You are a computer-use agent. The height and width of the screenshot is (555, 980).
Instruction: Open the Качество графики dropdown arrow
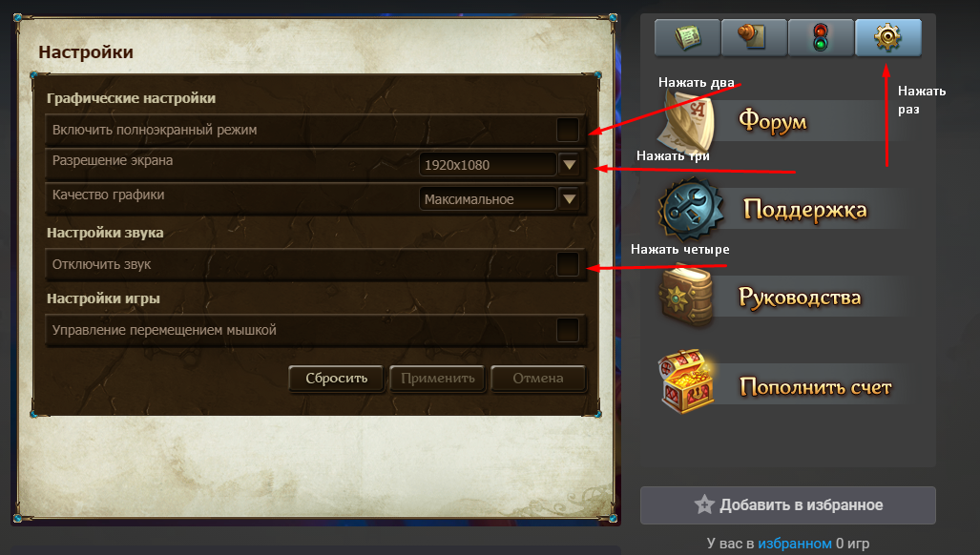[570, 199]
